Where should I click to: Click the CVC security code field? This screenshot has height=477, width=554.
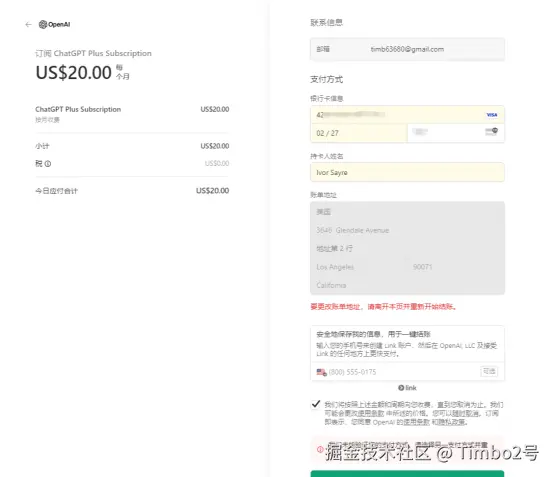(x=456, y=133)
